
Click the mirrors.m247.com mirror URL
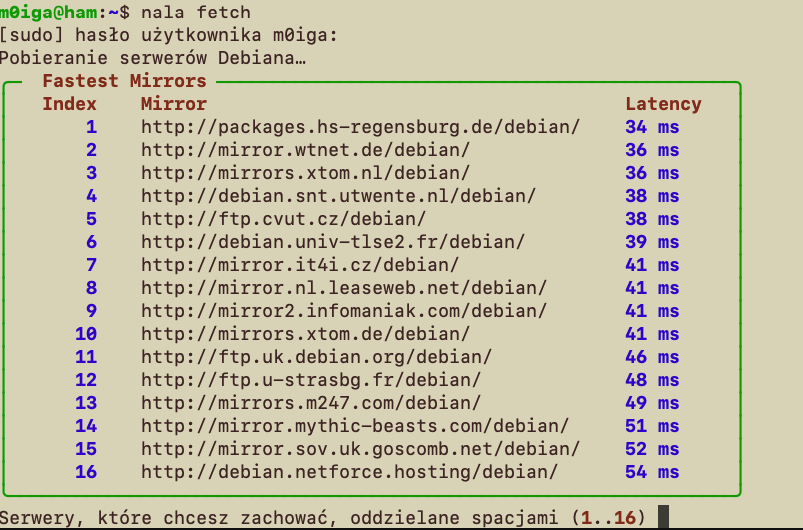(x=311, y=404)
